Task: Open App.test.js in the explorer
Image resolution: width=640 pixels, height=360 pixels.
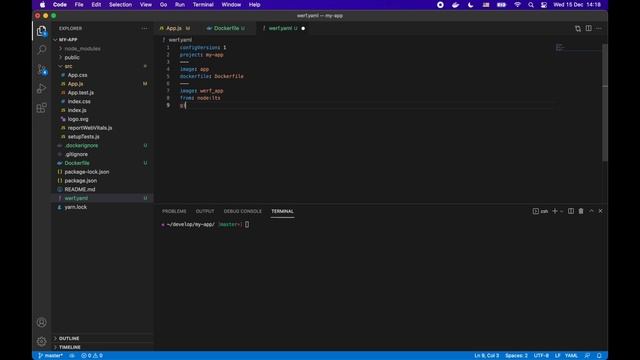Action: pyautogui.click(x=80, y=93)
